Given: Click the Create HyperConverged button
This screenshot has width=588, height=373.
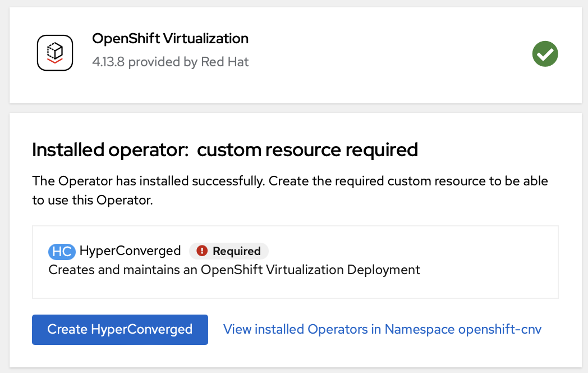Looking at the screenshot, I should tap(120, 329).
